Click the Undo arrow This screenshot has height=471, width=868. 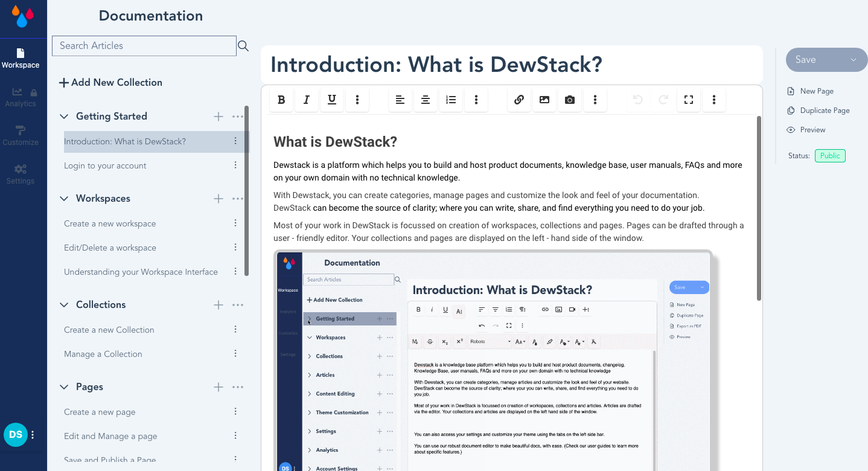pyautogui.click(x=638, y=100)
